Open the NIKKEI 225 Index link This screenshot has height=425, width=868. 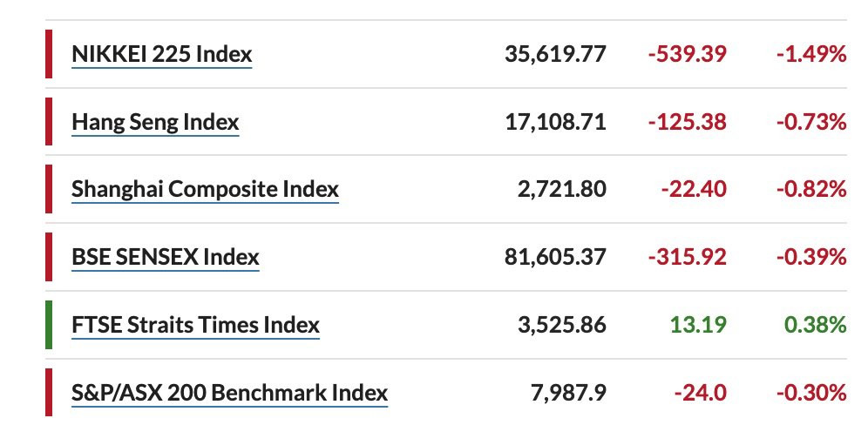161,54
